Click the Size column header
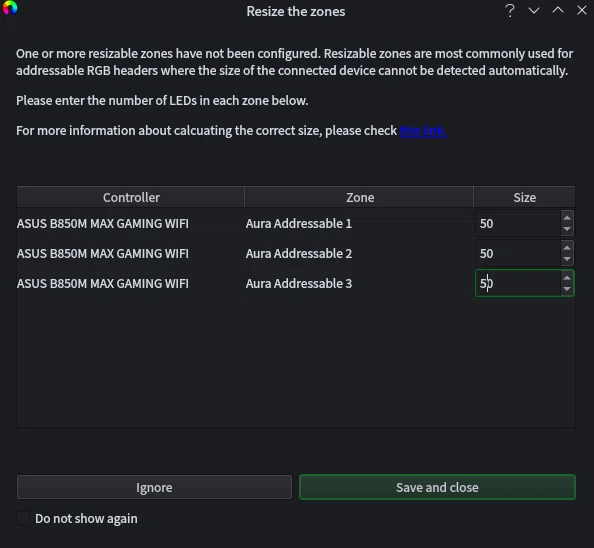Image resolution: width=594 pixels, height=548 pixels. (x=525, y=197)
